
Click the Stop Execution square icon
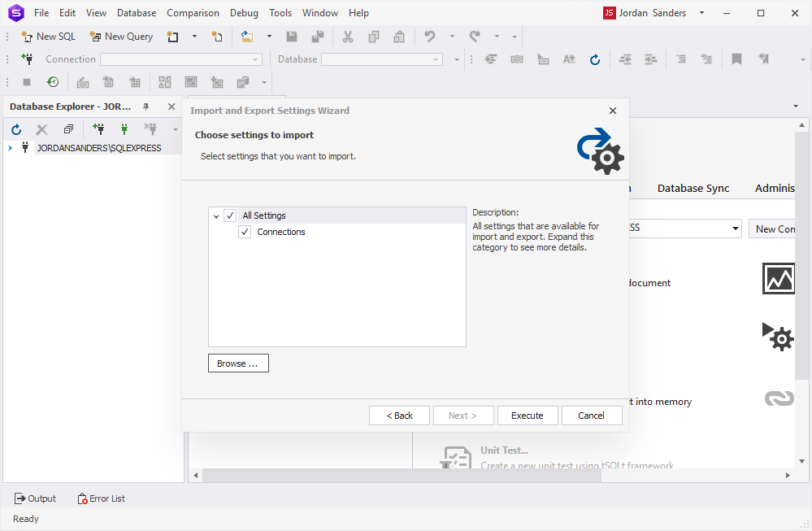point(27,82)
